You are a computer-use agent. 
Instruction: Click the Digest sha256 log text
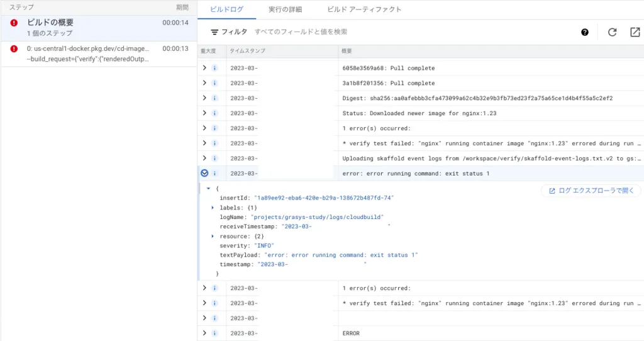[x=477, y=98]
